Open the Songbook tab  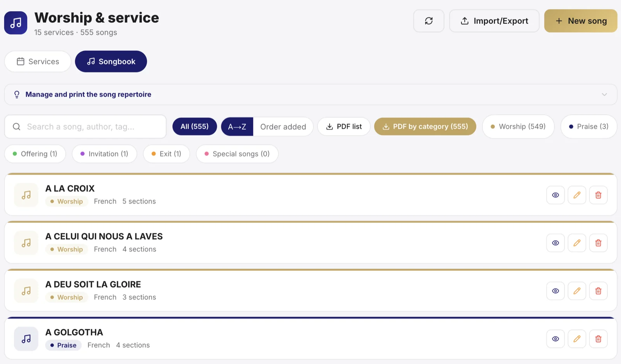[111, 62]
